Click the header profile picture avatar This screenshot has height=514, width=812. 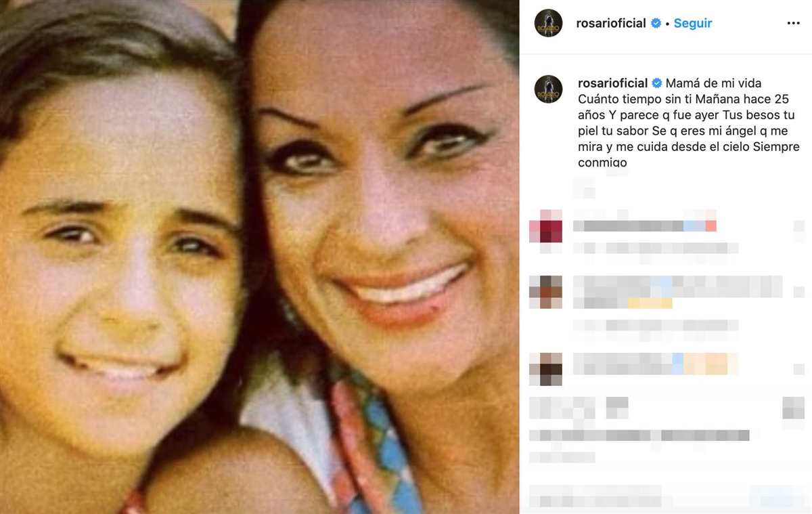tap(548, 23)
